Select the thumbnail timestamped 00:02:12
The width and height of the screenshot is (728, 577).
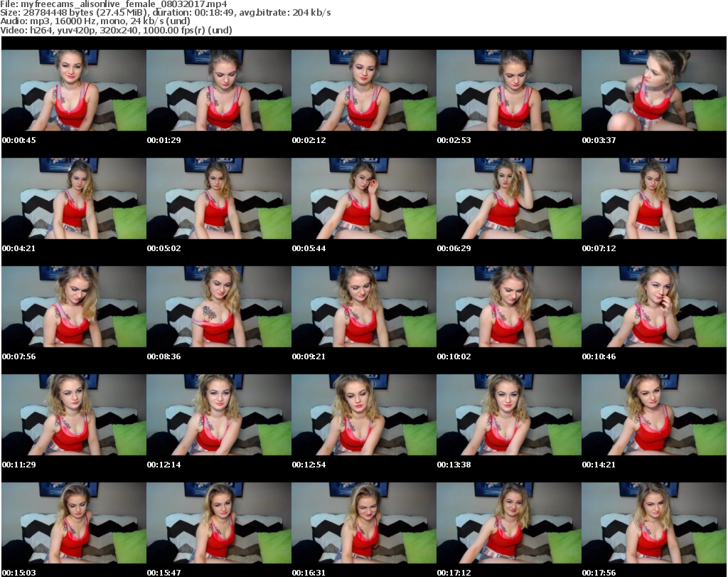tap(363, 90)
